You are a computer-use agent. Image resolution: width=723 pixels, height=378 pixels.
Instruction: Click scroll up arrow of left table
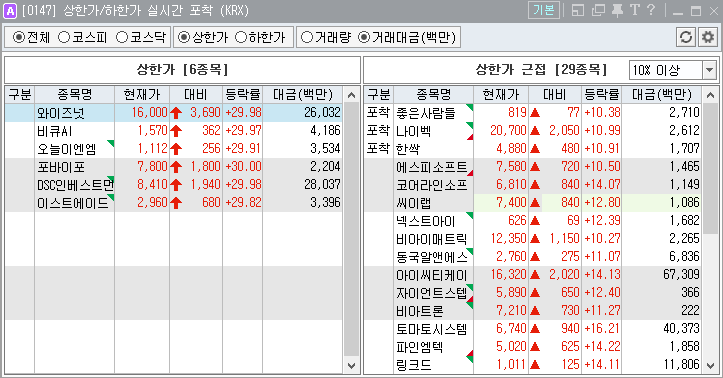click(351, 95)
